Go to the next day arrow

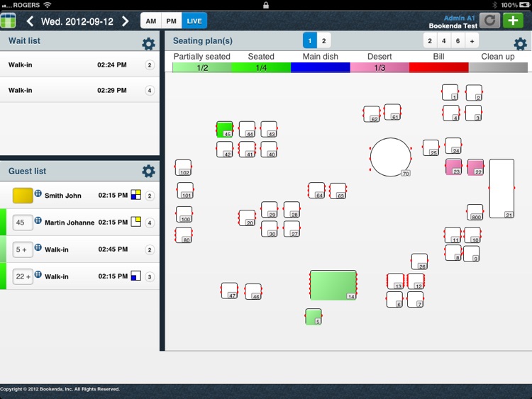click(125, 21)
